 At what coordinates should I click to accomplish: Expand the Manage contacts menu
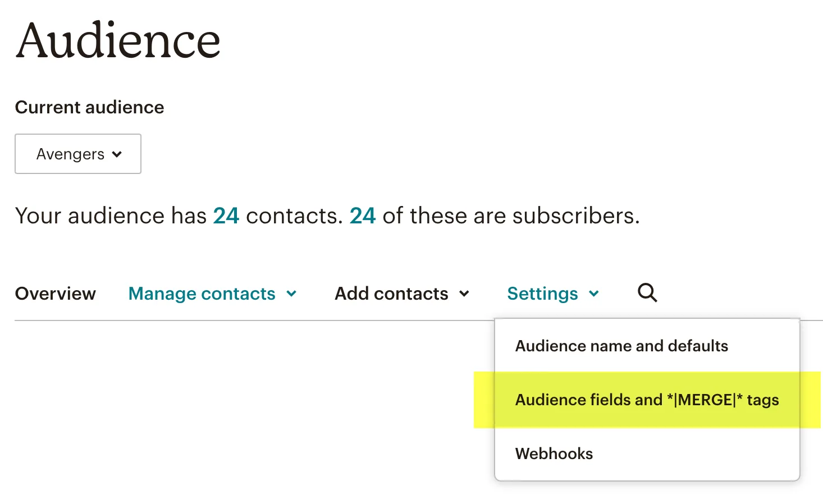pos(202,293)
